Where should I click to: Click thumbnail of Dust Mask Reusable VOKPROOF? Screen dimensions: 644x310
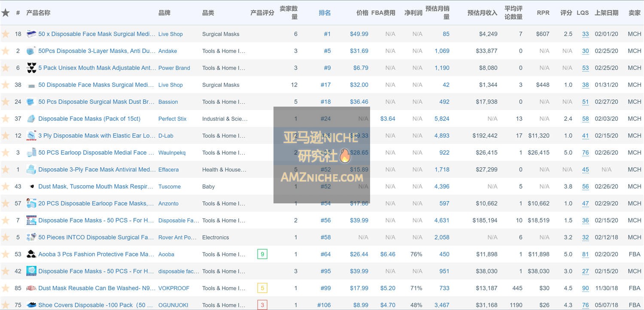coord(31,288)
